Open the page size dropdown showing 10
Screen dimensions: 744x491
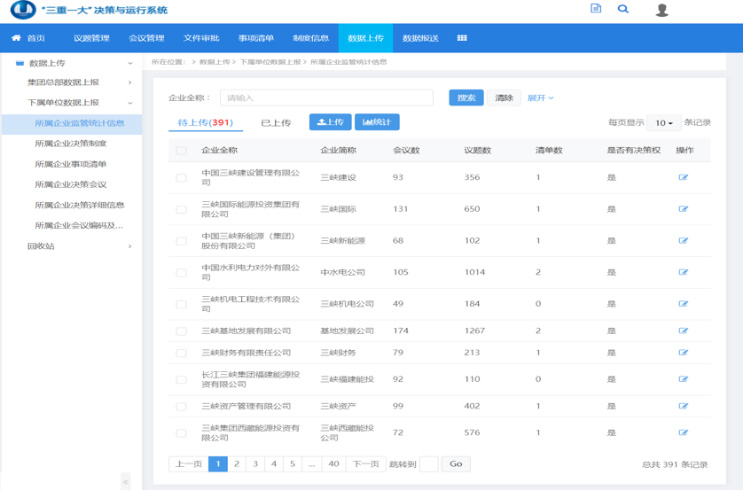pyautogui.click(x=662, y=123)
